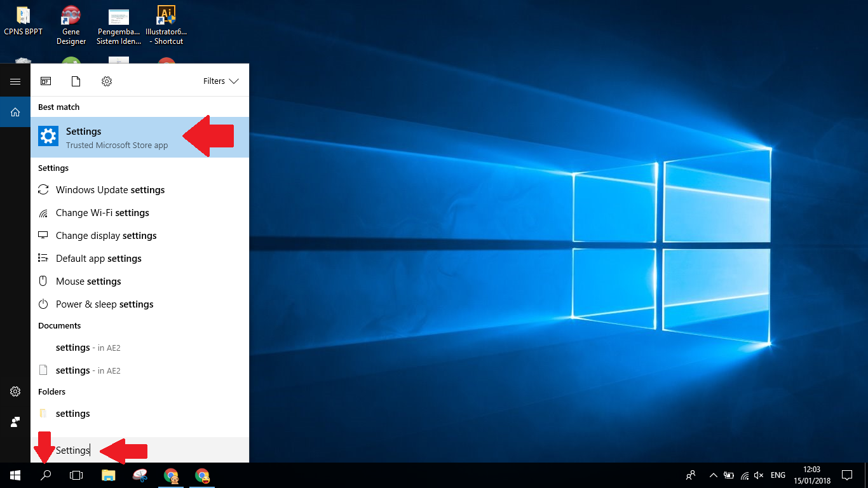The width and height of the screenshot is (868, 488).
Task: Filter search by Apps icon
Action: (46, 81)
